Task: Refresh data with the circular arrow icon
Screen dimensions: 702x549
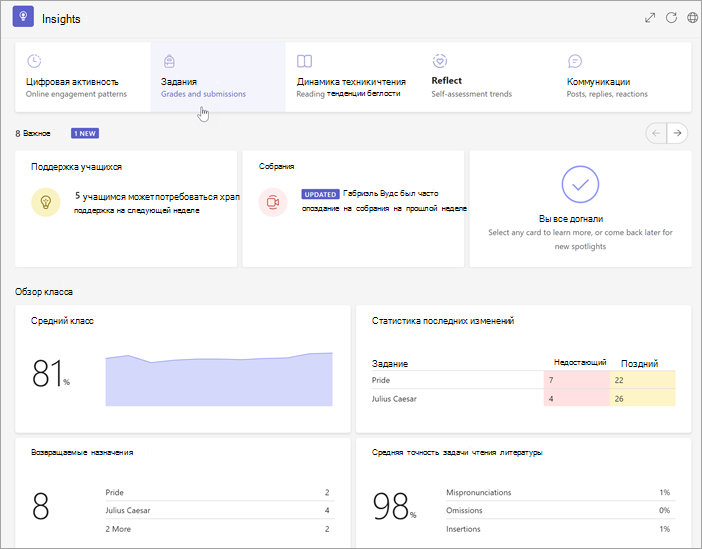Action: [671, 17]
